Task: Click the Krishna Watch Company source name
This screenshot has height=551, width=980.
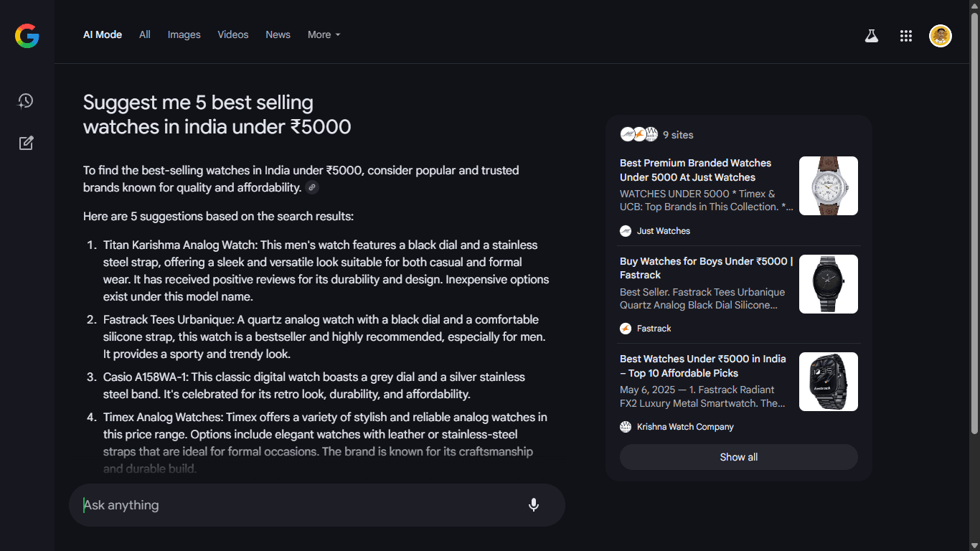Action: 685,427
